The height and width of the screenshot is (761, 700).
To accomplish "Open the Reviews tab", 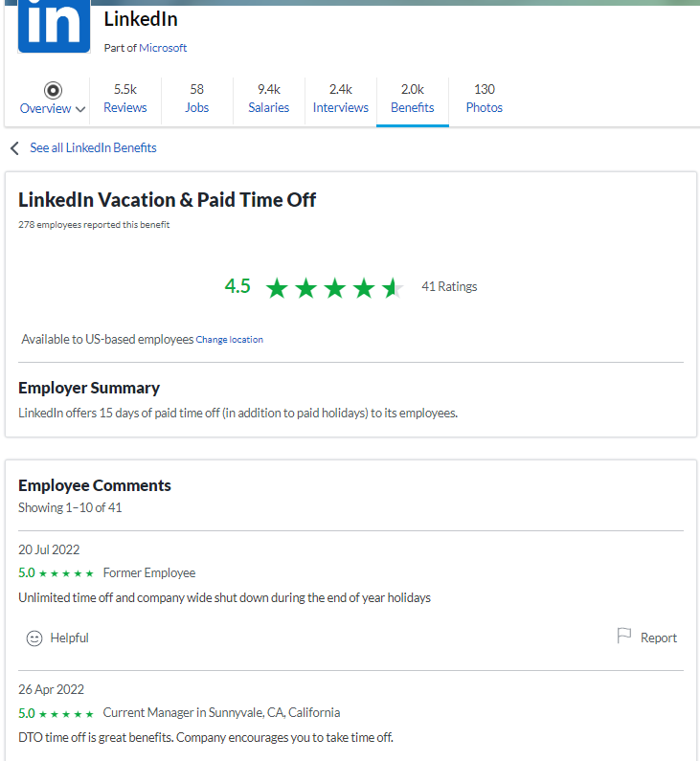I will [125, 99].
